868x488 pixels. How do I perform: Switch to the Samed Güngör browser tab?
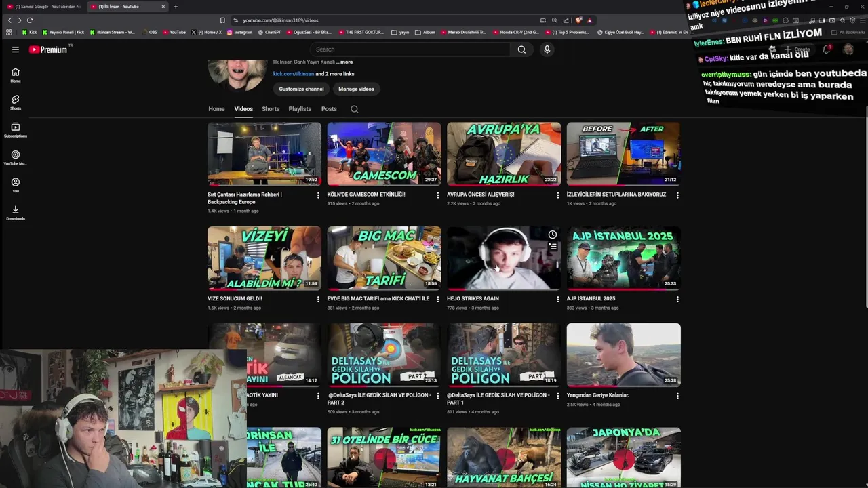[43, 7]
